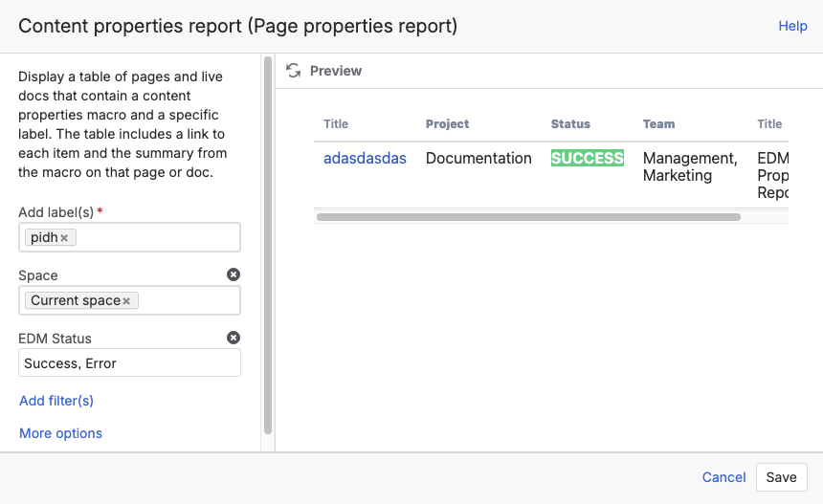Open the adasdasdas page link
The height and width of the screenshot is (504, 823).
365,159
